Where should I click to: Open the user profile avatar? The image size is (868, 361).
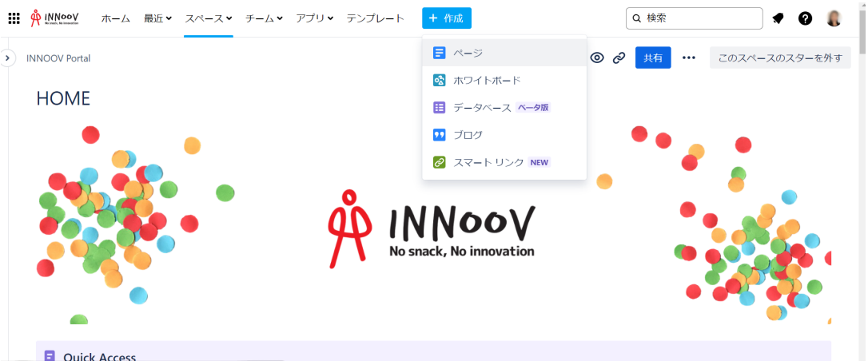point(834,18)
